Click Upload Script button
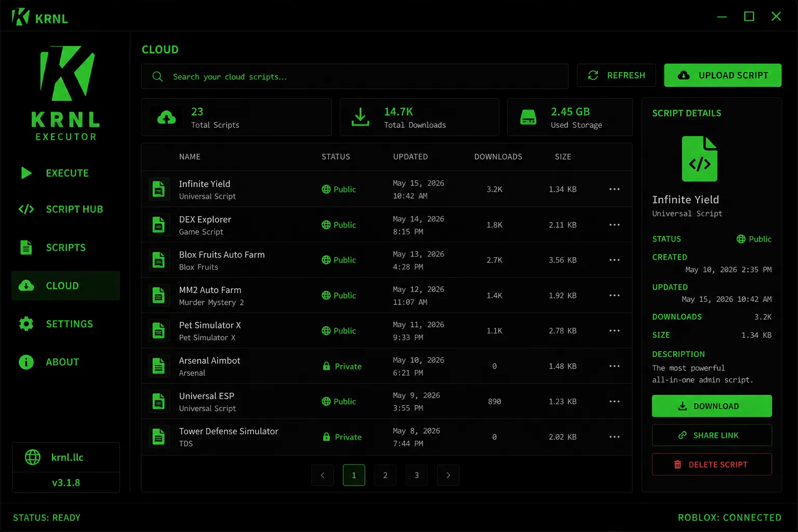798x532 pixels. (x=723, y=75)
